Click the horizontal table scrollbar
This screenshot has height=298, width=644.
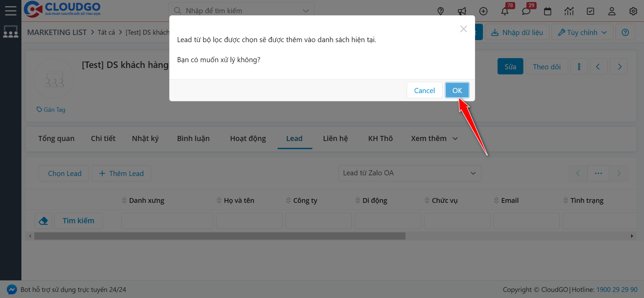(220, 236)
